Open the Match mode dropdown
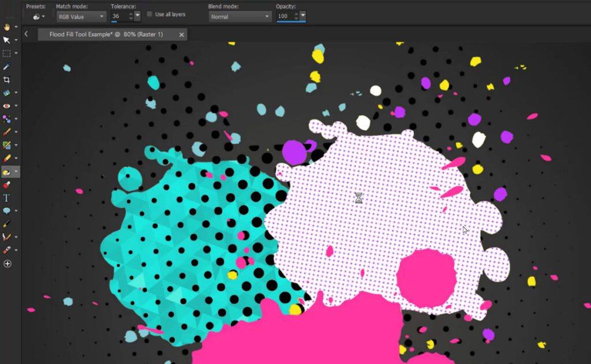The width and height of the screenshot is (591, 364). tap(81, 16)
